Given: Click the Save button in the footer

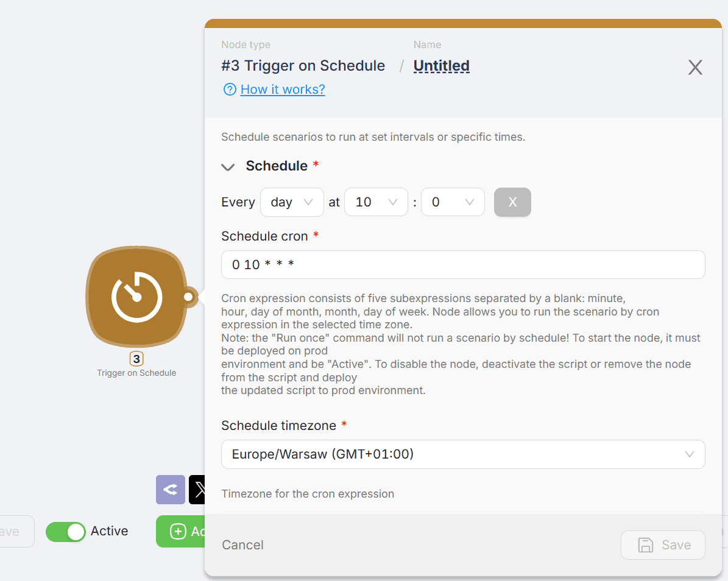Looking at the screenshot, I should click(x=663, y=545).
